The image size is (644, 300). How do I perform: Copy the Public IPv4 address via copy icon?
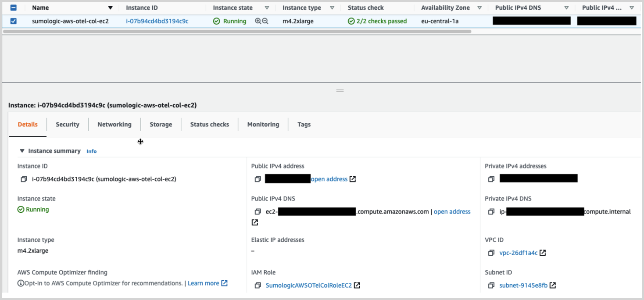click(x=258, y=179)
